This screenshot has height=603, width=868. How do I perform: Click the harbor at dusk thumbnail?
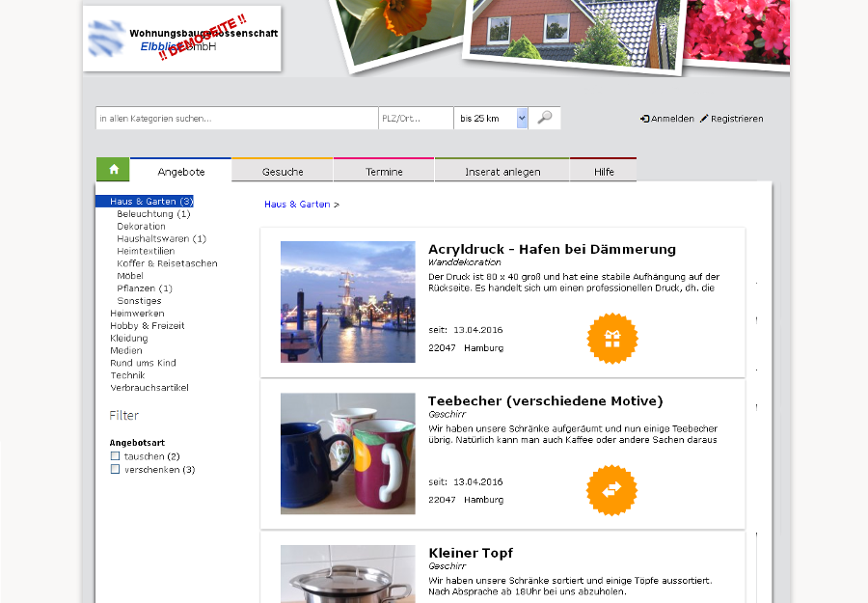(x=347, y=302)
